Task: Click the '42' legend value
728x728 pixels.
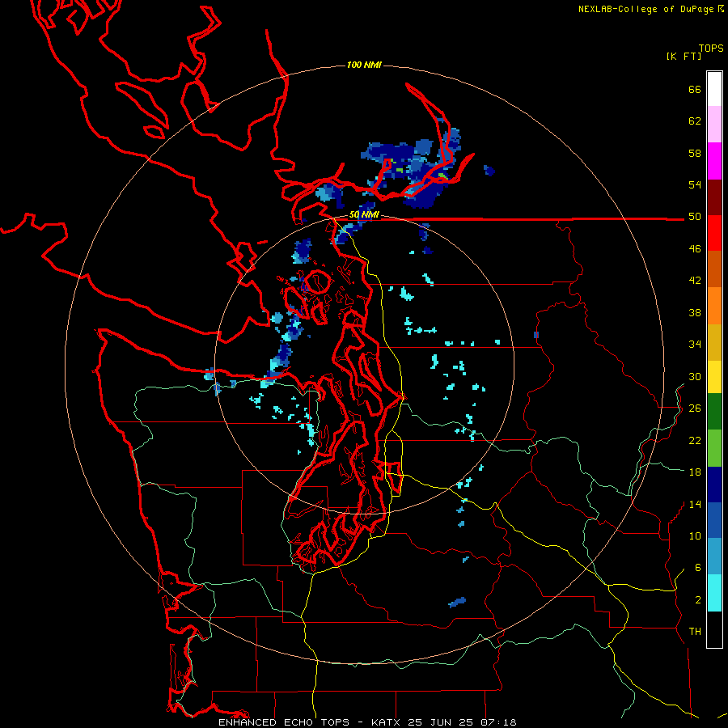Action: pyautogui.click(x=695, y=281)
